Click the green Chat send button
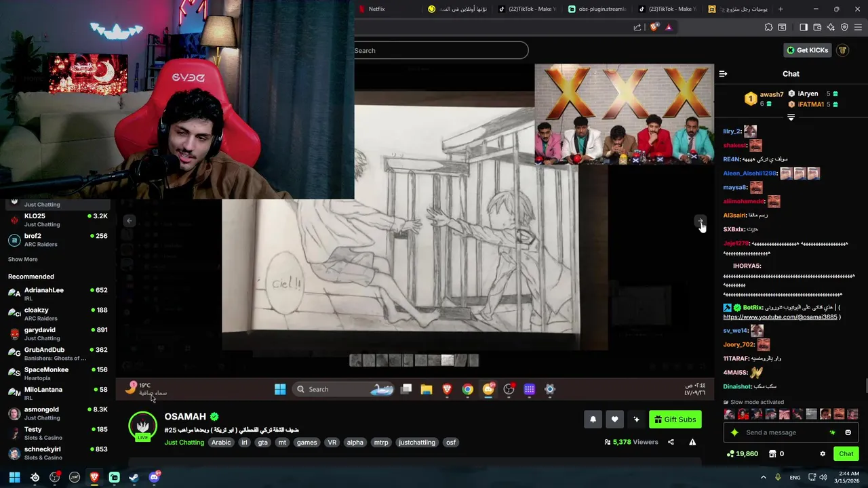 click(846, 454)
